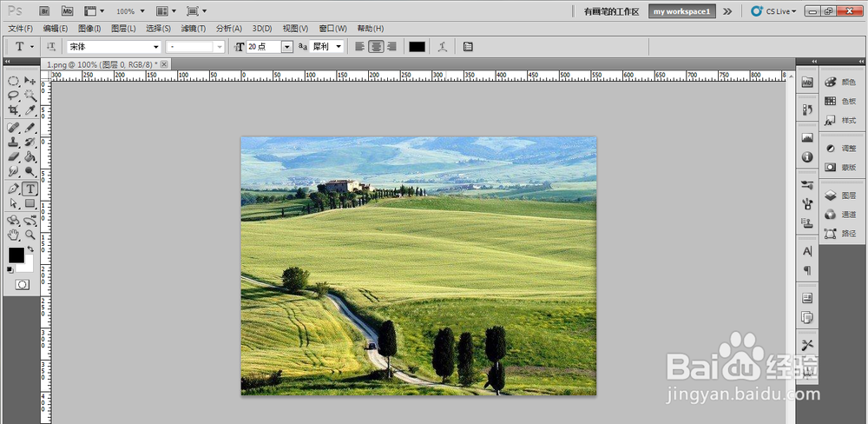Switch to 有画笔的工作区 workspace
Viewport: 868px width, 424px height.
click(x=612, y=11)
